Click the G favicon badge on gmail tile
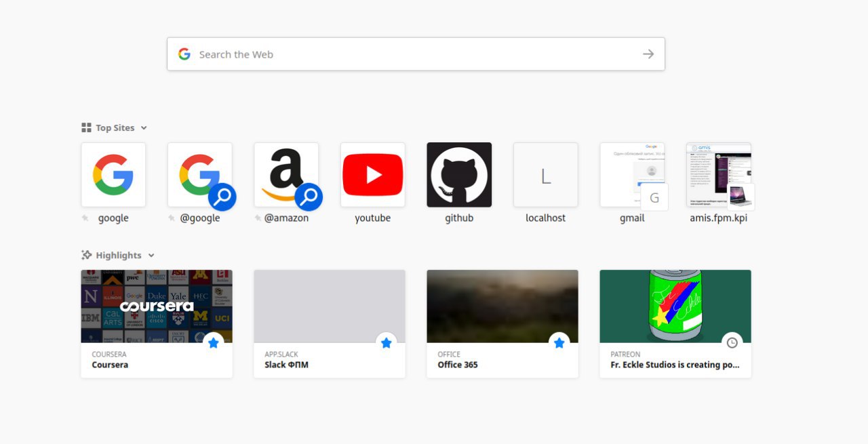Screen dimensions: 868x444 654,197
